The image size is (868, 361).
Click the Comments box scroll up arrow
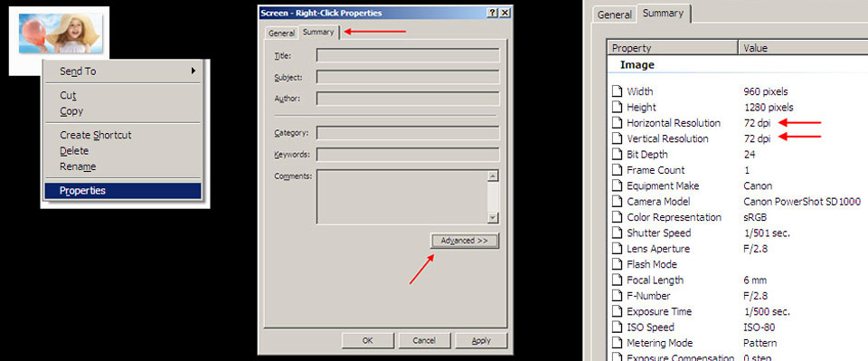494,176
